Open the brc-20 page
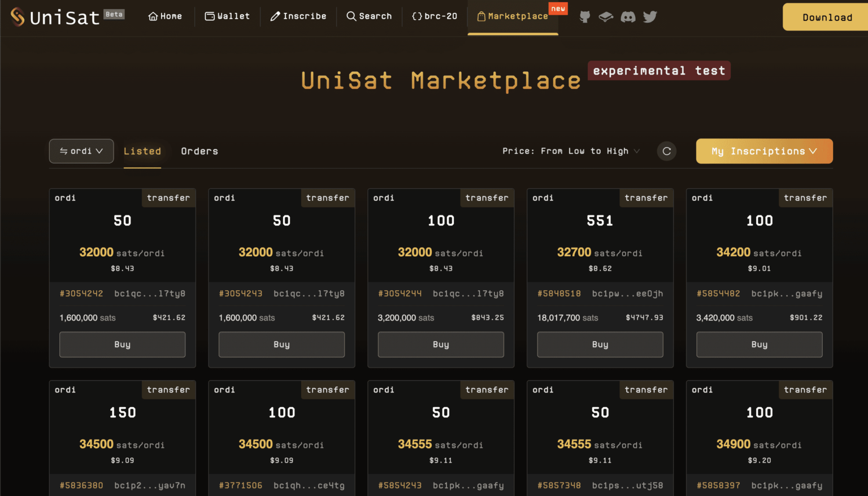Screen dimensions: 868x496 click(435, 16)
